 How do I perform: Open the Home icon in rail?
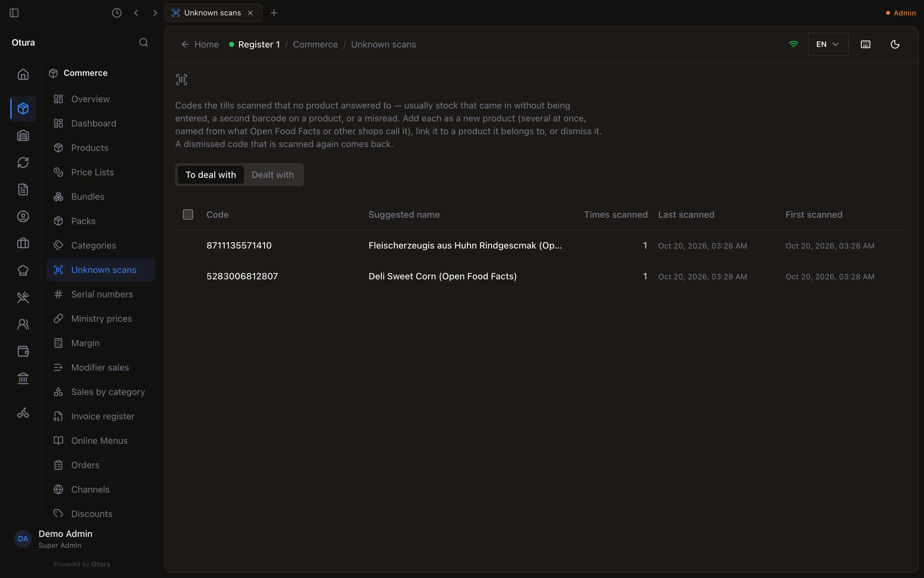(23, 74)
